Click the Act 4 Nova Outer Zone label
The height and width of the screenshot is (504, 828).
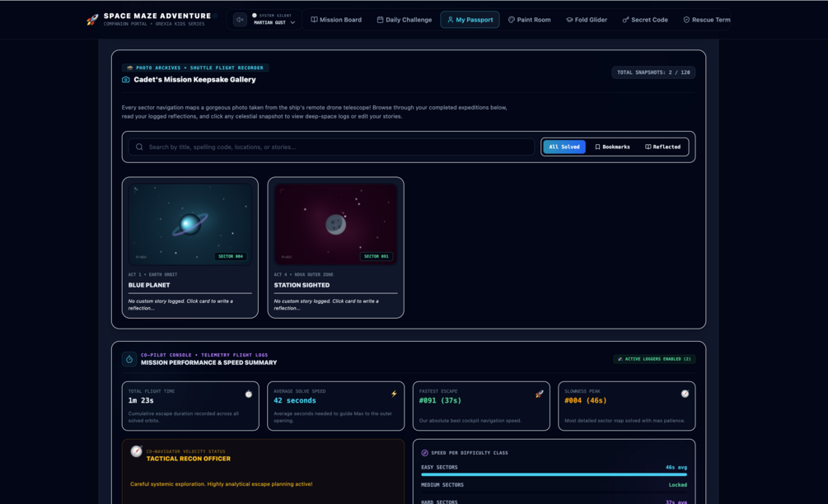point(304,274)
